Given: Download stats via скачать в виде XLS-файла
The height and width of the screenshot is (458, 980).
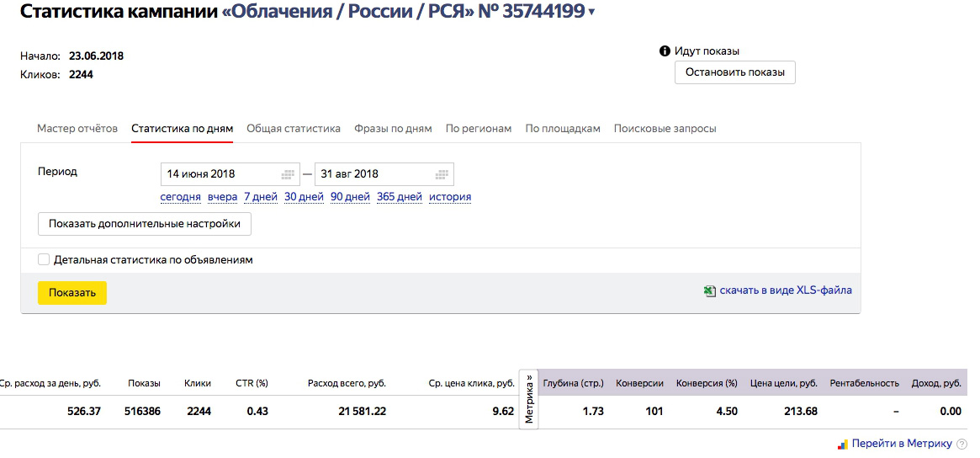Looking at the screenshot, I should 786,290.
